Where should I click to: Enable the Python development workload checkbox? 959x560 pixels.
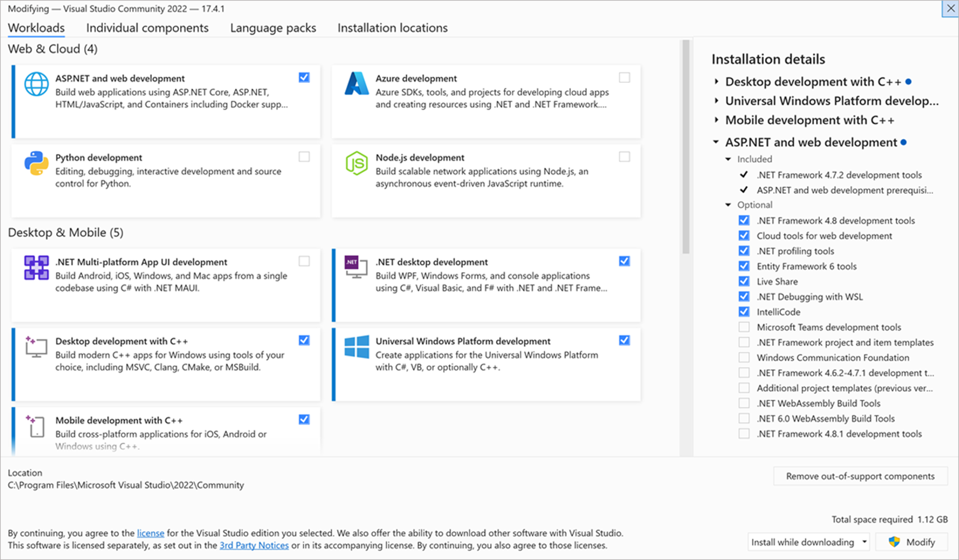pyautogui.click(x=304, y=156)
